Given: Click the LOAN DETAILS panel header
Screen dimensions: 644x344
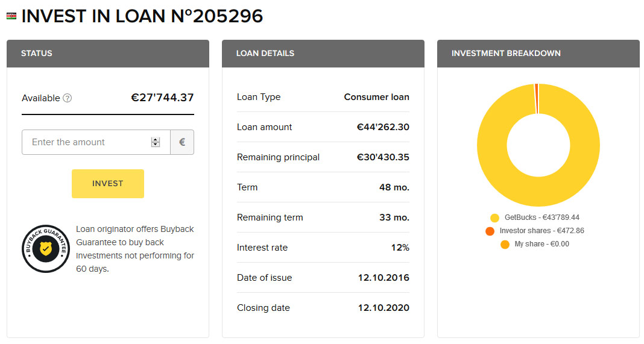Looking at the screenshot, I should click(323, 53).
